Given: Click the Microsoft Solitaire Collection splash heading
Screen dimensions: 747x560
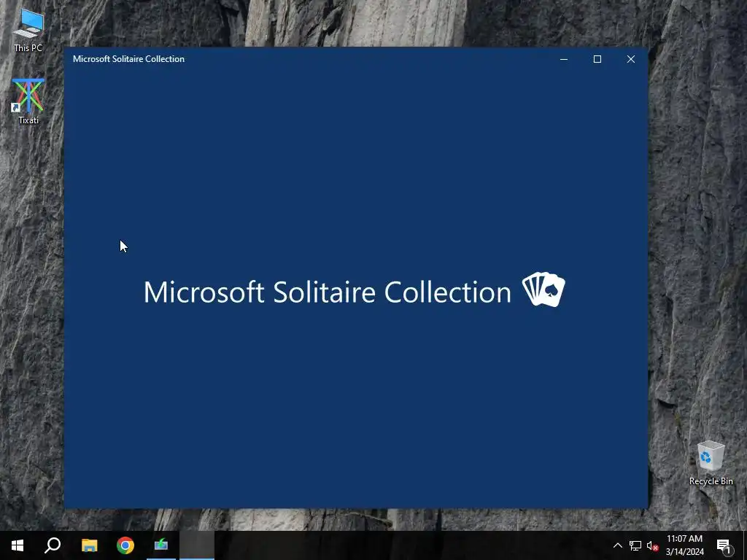Looking at the screenshot, I should (x=328, y=292).
